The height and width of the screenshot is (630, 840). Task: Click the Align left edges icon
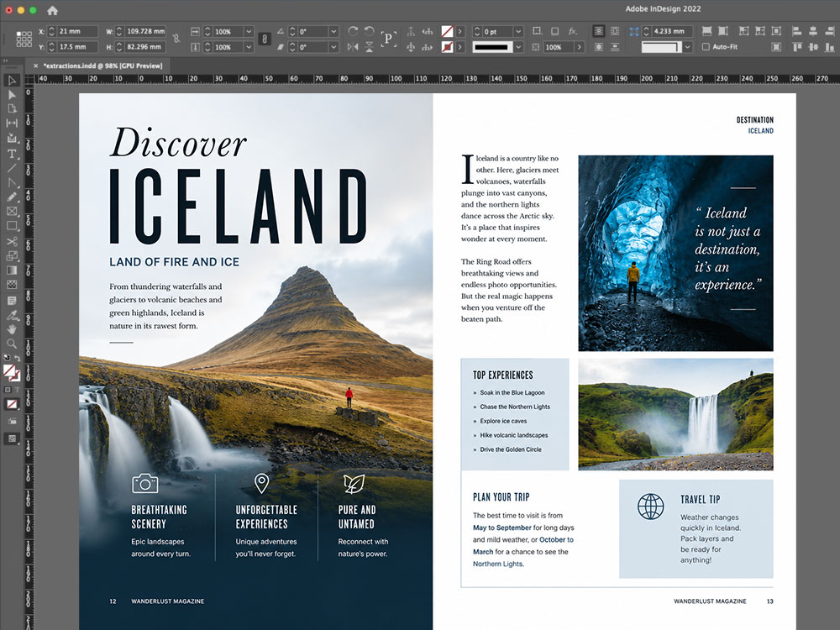coord(796,31)
